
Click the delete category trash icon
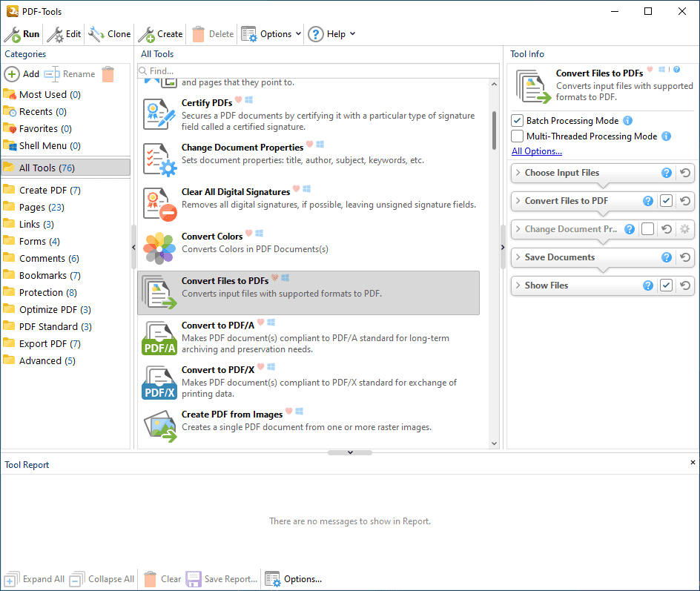point(108,74)
